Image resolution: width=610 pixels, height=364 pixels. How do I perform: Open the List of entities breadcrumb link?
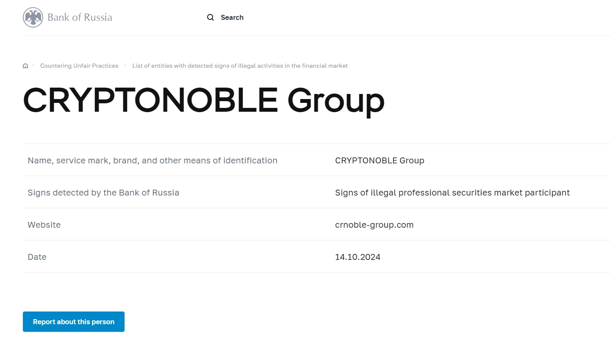(x=240, y=66)
